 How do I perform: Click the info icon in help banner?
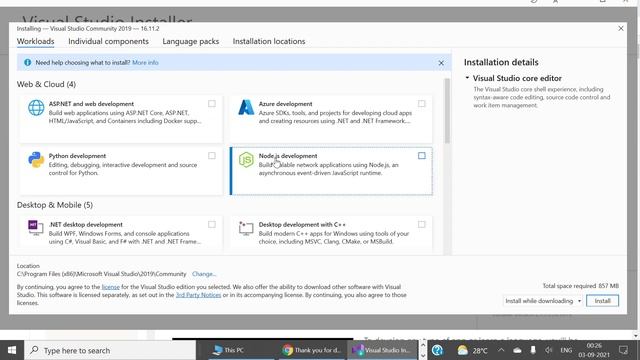point(27,62)
